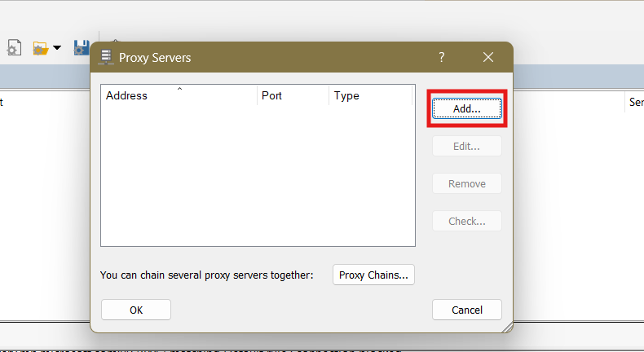The width and height of the screenshot is (644, 352).
Task: Sort the list by Port column header
Action: [x=293, y=95]
